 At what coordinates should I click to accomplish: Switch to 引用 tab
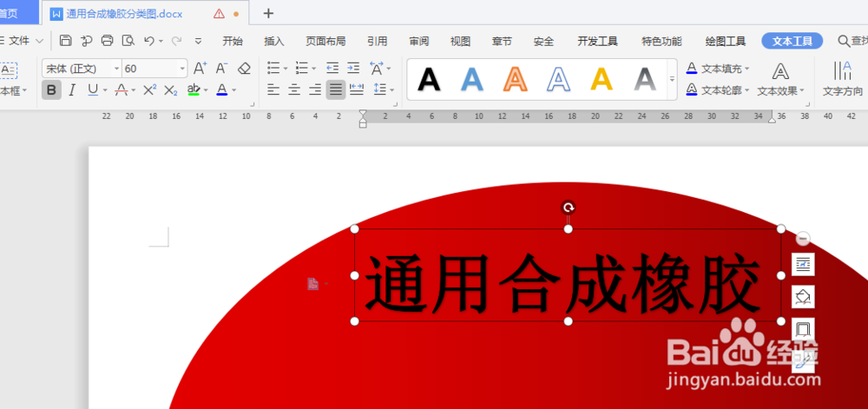[377, 41]
